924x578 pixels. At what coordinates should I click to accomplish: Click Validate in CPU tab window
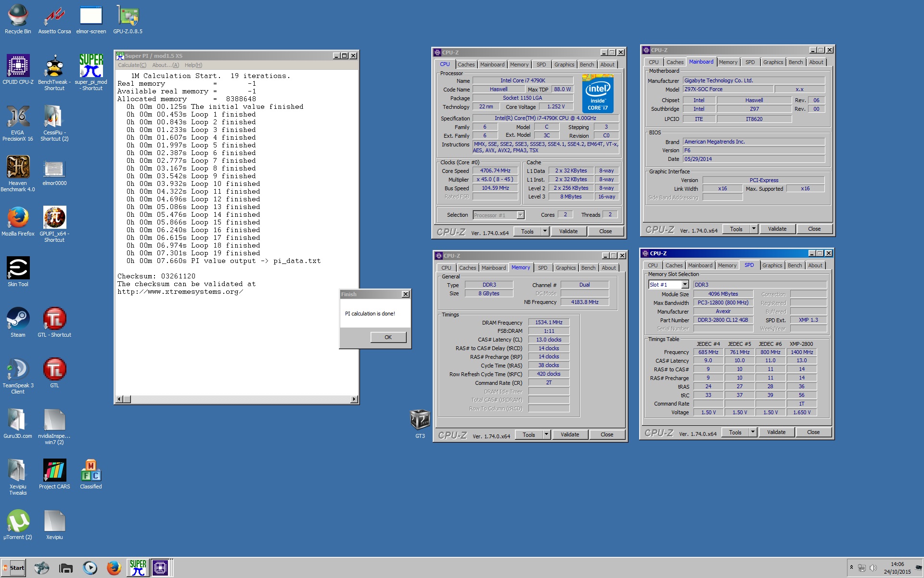[568, 231]
